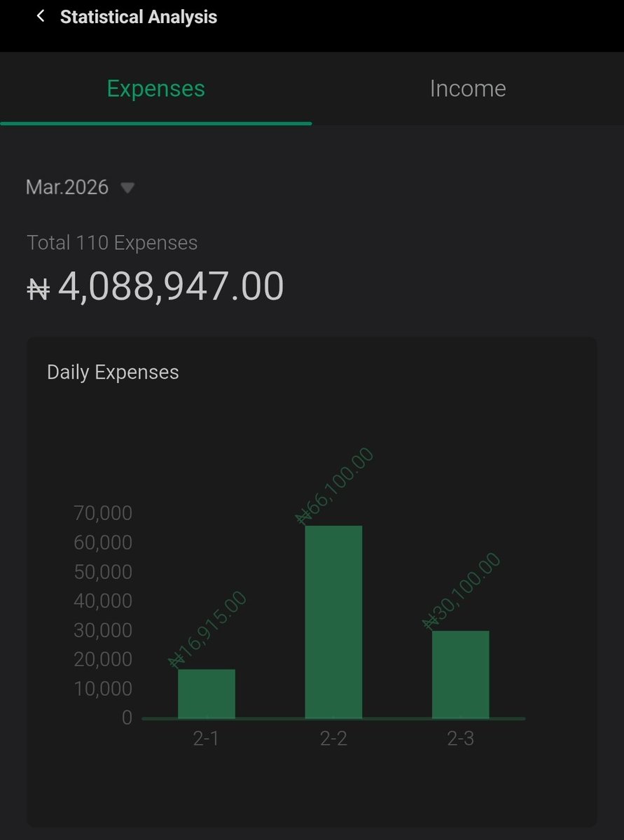Click the ₦4,088,947.00 total amount
The height and width of the screenshot is (840, 624).
coord(155,286)
